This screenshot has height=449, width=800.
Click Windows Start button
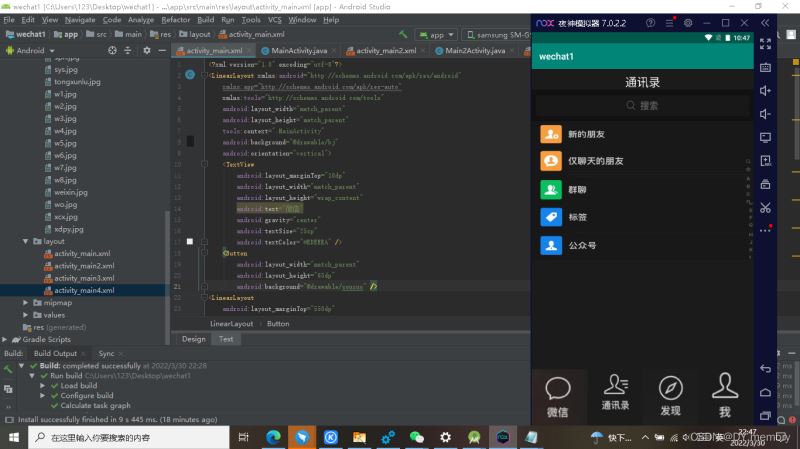click(14, 437)
